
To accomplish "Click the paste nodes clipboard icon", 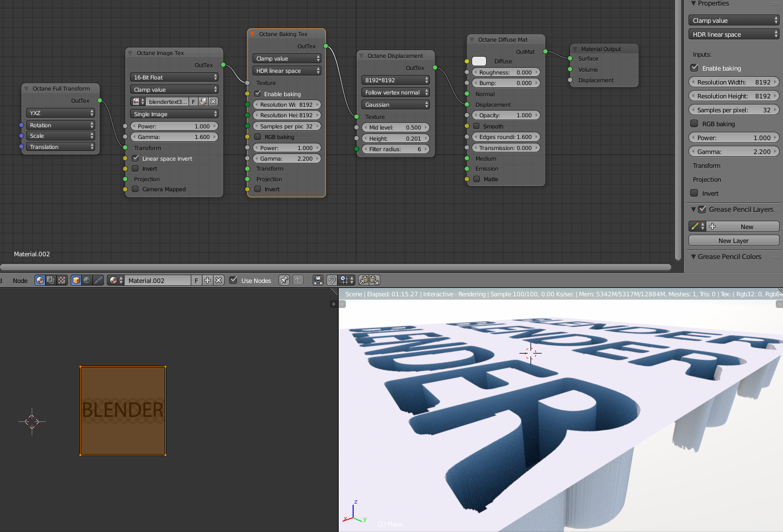I will click(x=375, y=280).
